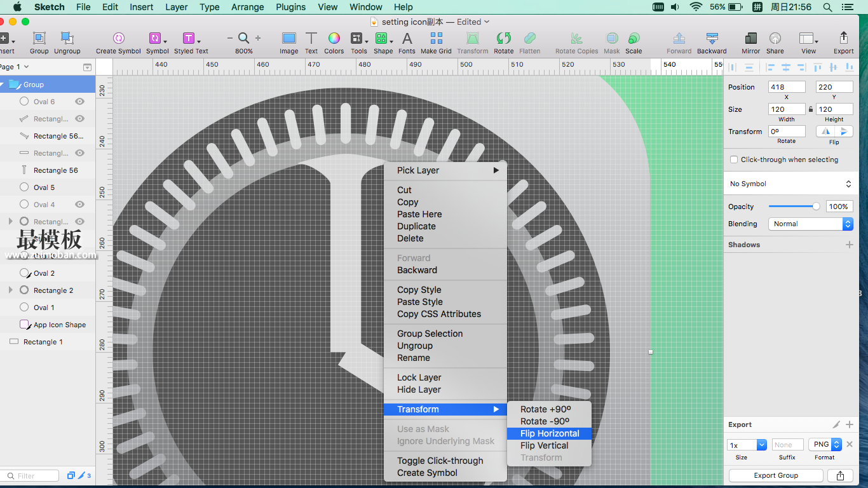
Task: Click the layer Filter search field
Action: [30, 475]
